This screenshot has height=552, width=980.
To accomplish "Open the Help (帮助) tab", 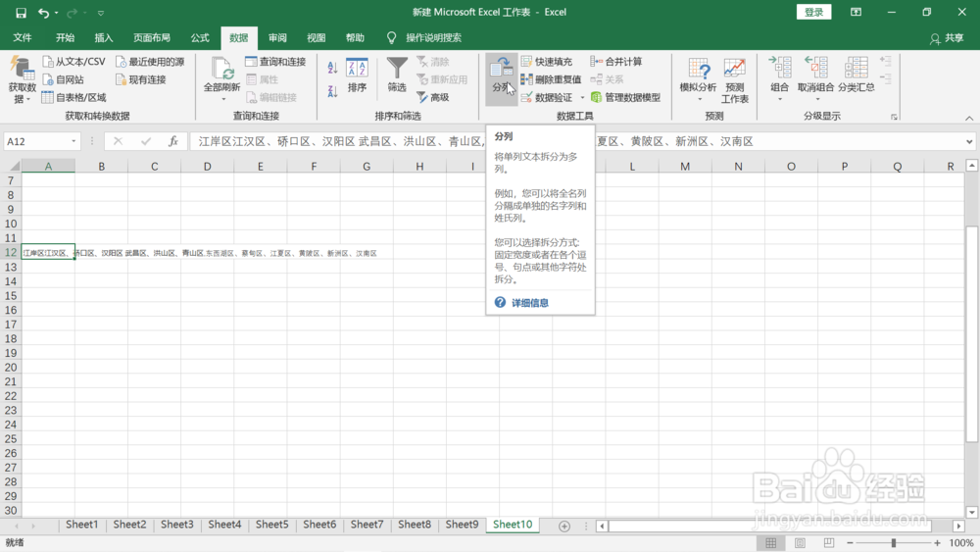I will [x=355, y=37].
